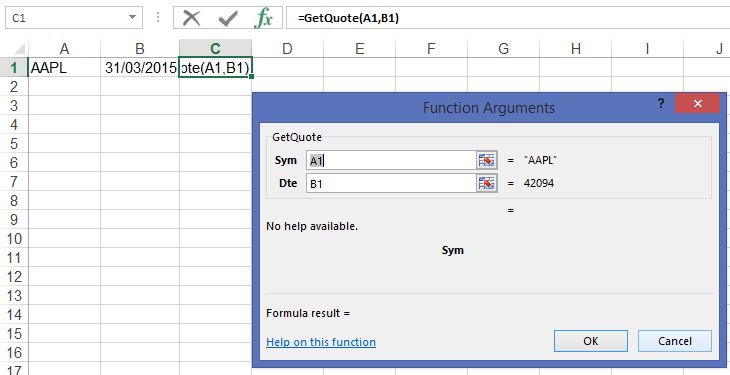Select row 1 header
730x375 pixels.
14,68
